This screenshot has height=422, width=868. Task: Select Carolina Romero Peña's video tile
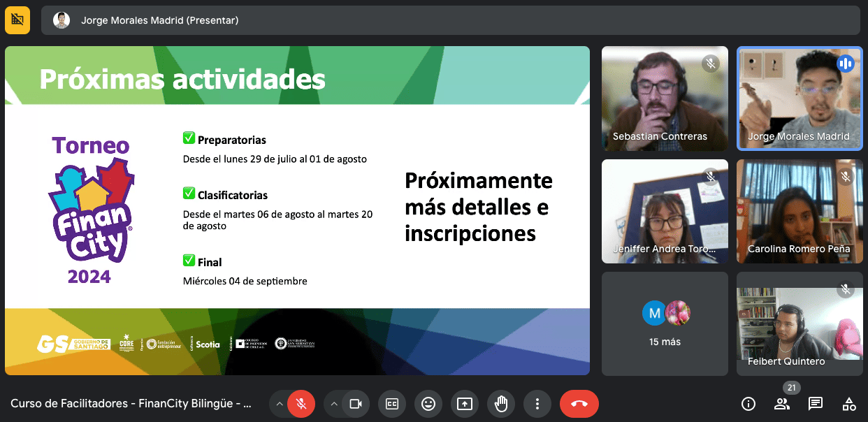pos(800,211)
